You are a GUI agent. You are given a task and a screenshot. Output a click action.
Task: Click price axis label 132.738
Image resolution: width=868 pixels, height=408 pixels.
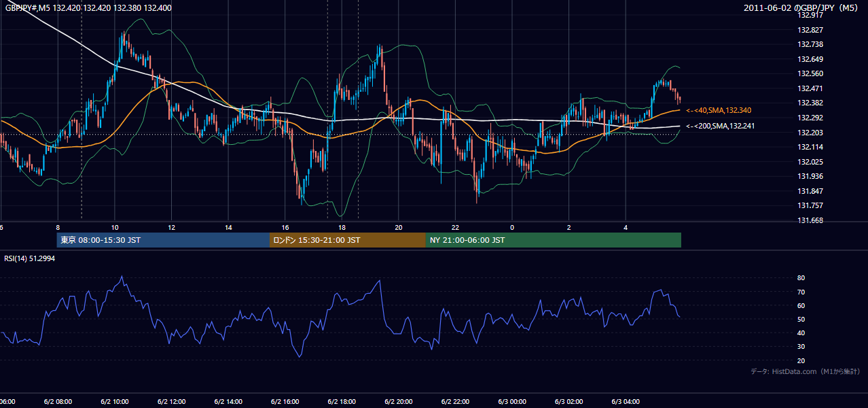pos(810,44)
